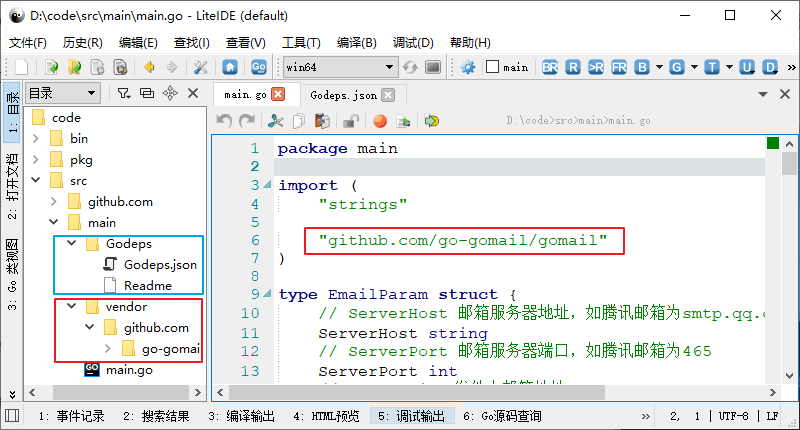Click the save all files icon

[x=120, y=67]
